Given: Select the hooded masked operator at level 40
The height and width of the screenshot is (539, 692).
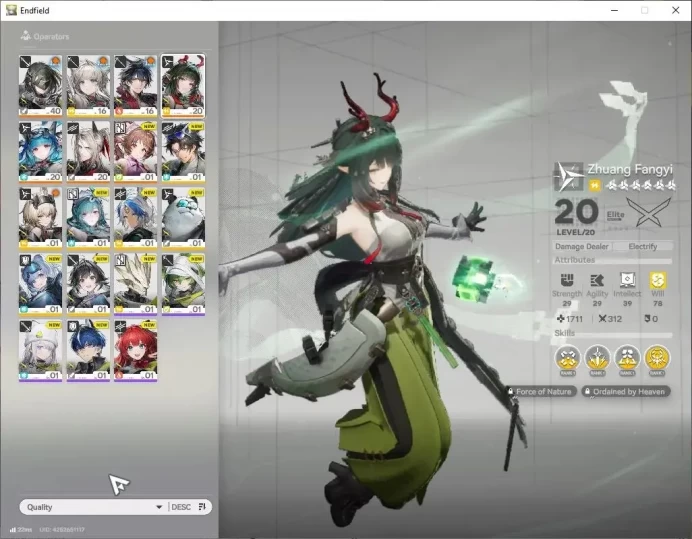Looking at the screenshot, I should pos(41,86).
